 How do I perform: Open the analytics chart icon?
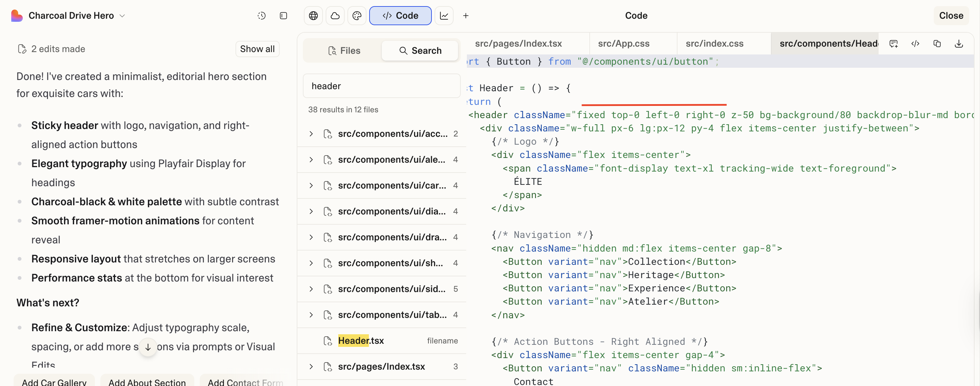click(444, 16)
